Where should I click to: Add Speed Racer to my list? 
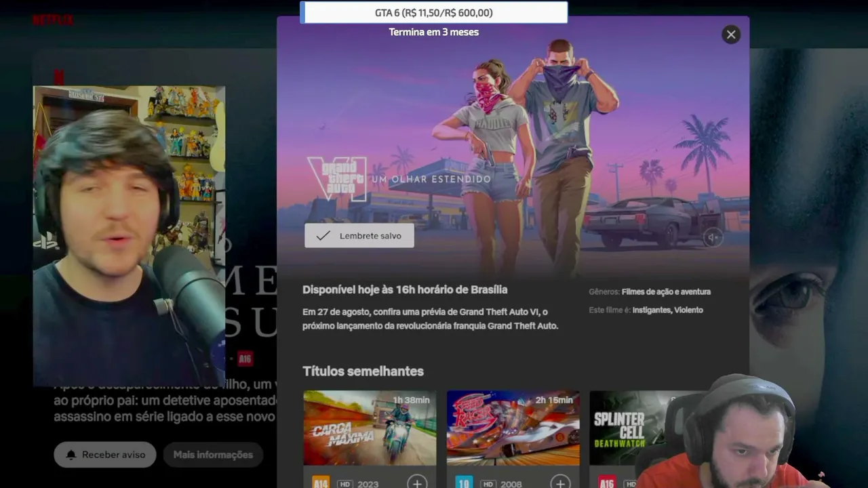(x=560, y=483)
